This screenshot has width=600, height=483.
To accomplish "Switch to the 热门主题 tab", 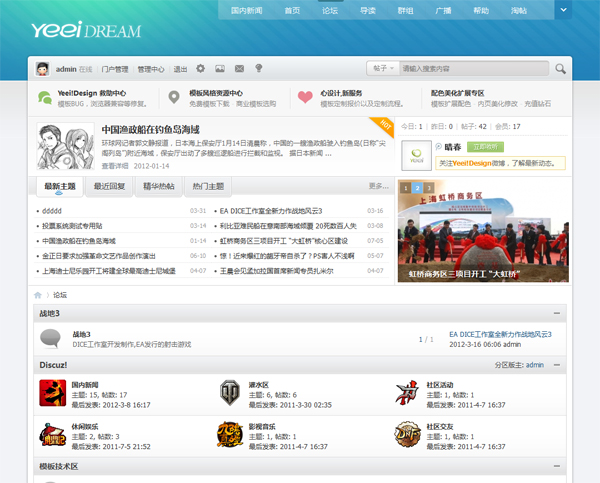I will tap(208, 187).
